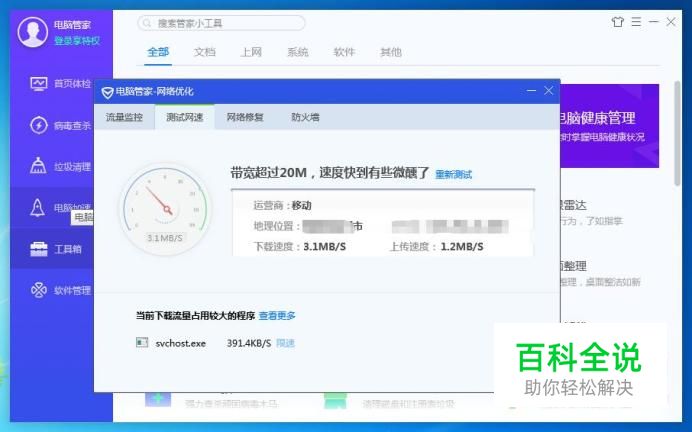Click the skin (shirt) icon
Screen dimensions: 692x432
click(x=618, y=22)
